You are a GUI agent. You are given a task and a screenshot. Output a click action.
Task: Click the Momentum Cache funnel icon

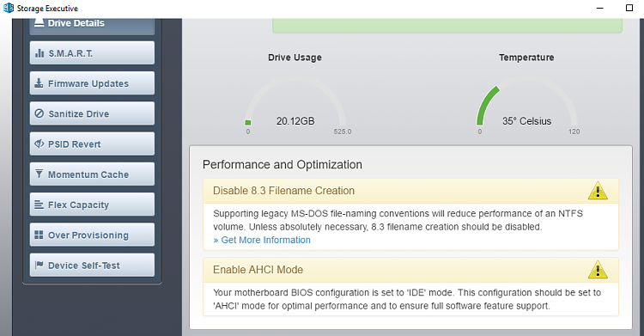pyautogui.click(x=39, y=174)
